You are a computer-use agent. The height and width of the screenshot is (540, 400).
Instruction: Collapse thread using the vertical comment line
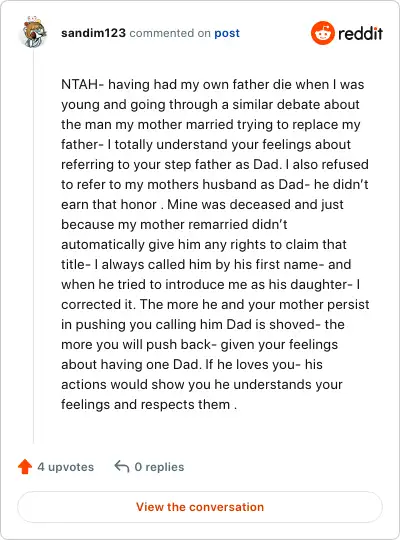coord(33,246)
